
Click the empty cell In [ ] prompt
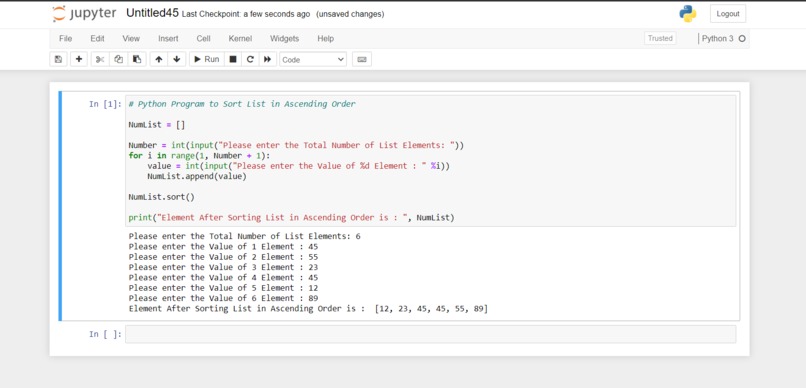pos(105,335)
